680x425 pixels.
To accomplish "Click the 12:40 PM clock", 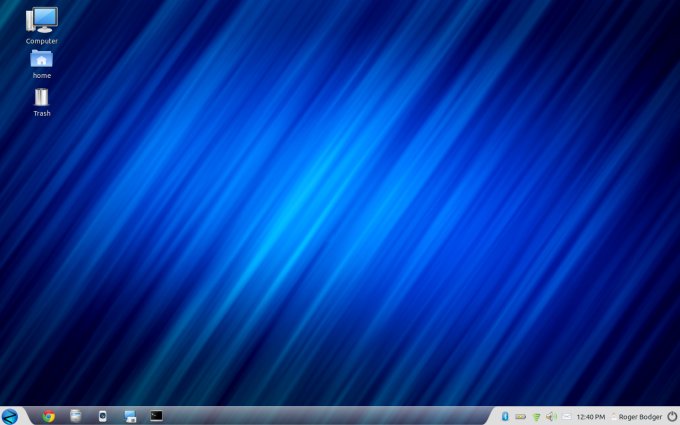I will [591, 417].
